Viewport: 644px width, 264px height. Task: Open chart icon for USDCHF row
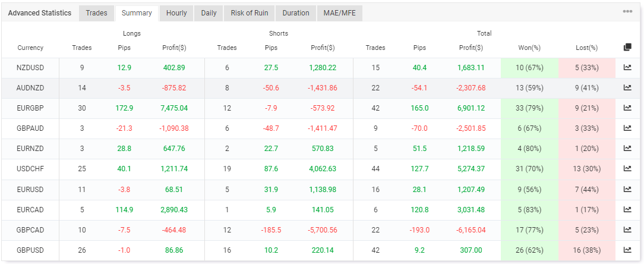627,169
